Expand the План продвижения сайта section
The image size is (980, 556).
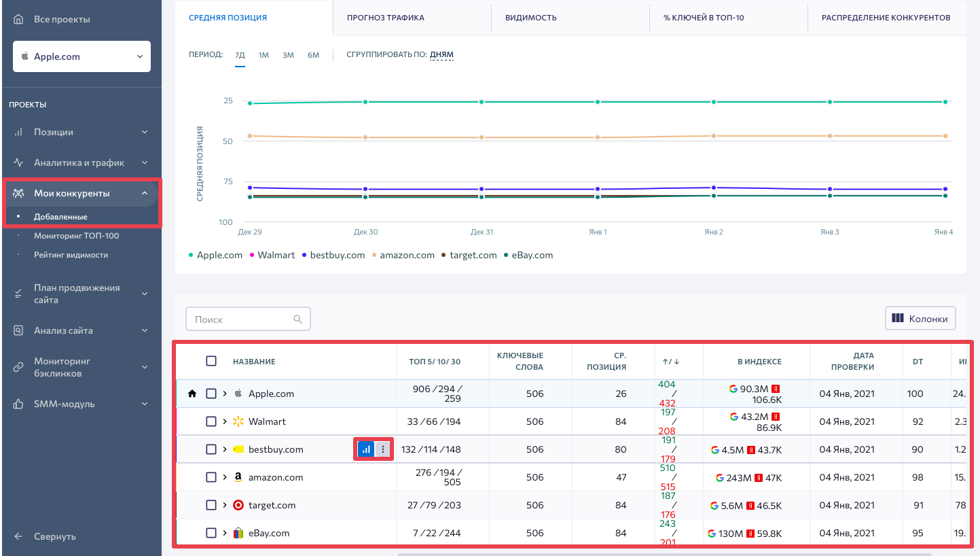pyautogui.click(x=145, y=294)
